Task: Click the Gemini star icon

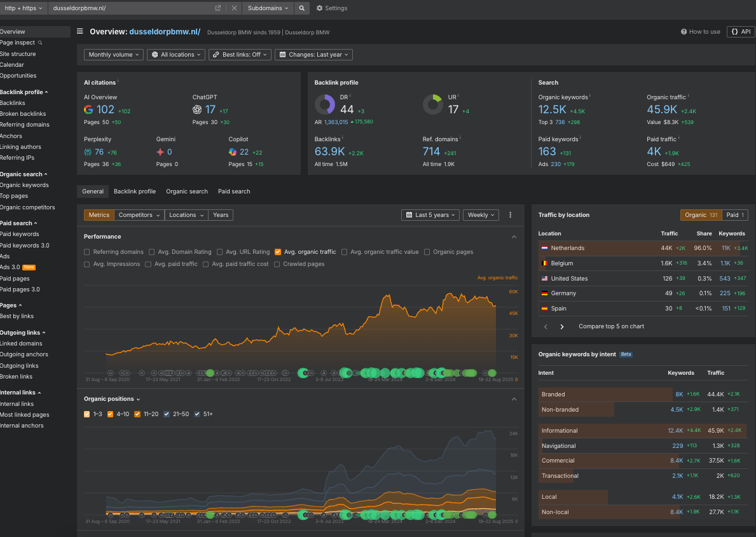Action: (x=160, y=152)
